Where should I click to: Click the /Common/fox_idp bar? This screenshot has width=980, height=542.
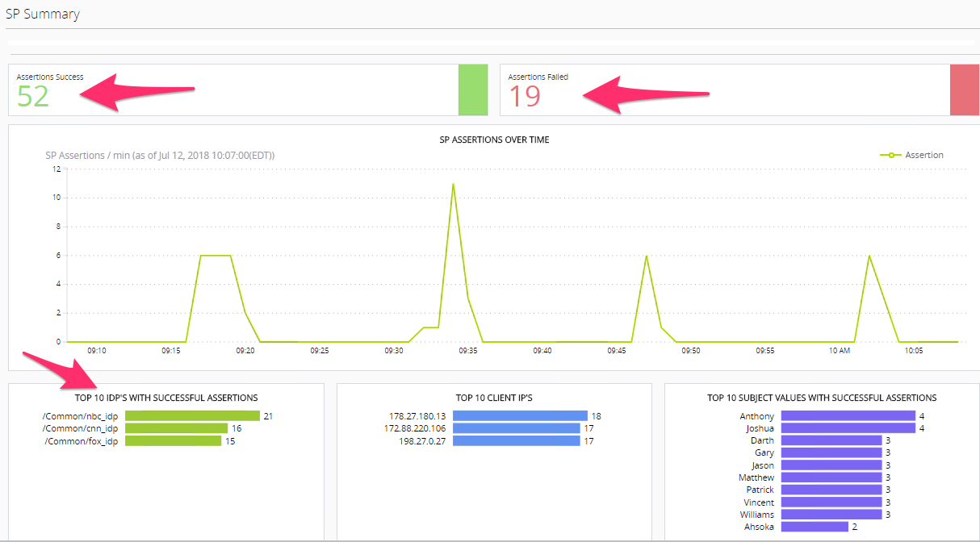point(173,441)
